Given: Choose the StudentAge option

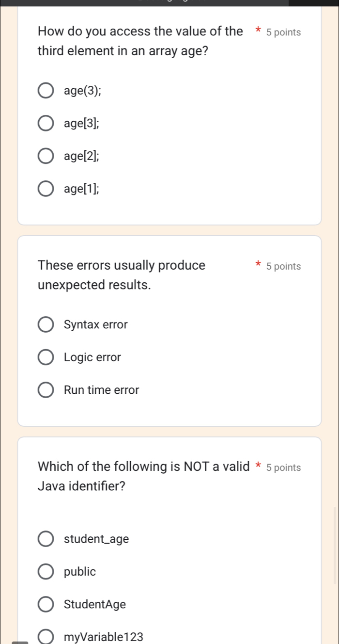Looking at the screenshot, I should pyautogui.click(x=46, y=604).
